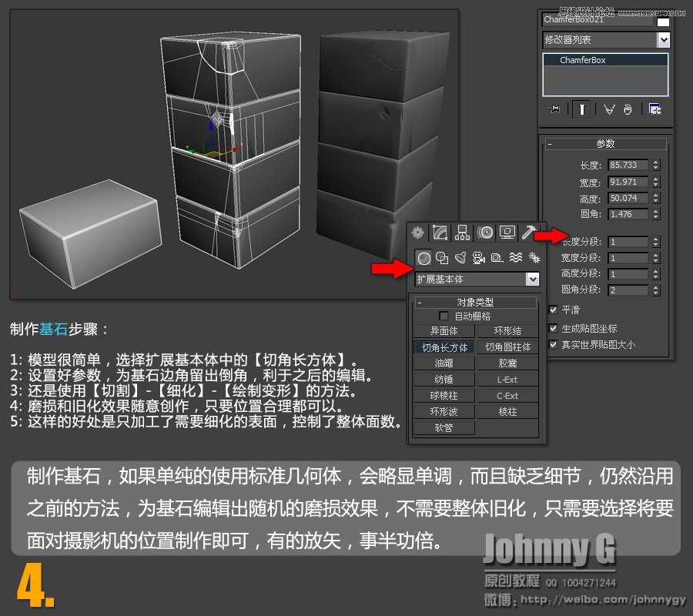The image size is (693, 616).
Task: Open the Motion panel tab
Action: click(485, 233)
